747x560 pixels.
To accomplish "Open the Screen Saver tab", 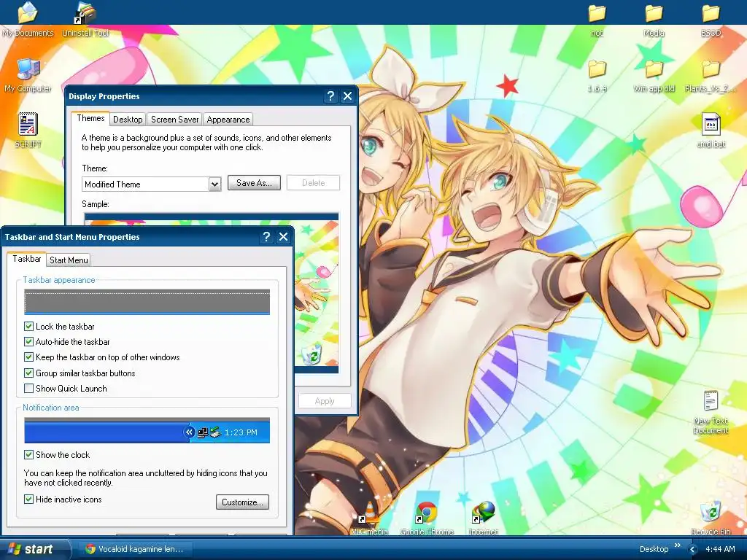I will click(175, 120).
